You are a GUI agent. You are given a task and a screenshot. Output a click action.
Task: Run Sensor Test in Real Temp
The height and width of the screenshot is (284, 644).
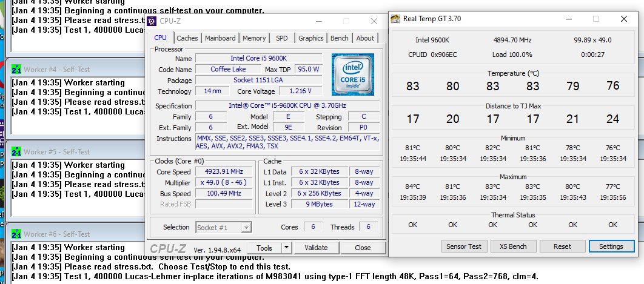coord(464,246)
